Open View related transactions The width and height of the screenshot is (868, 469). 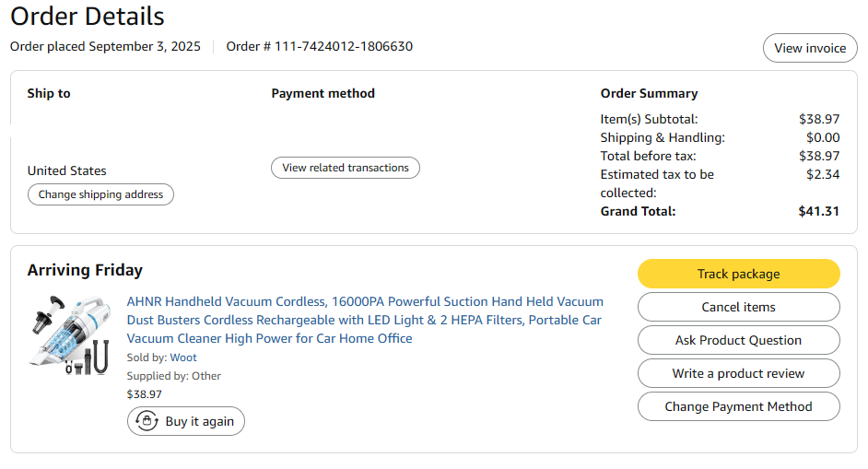[346, 168]
